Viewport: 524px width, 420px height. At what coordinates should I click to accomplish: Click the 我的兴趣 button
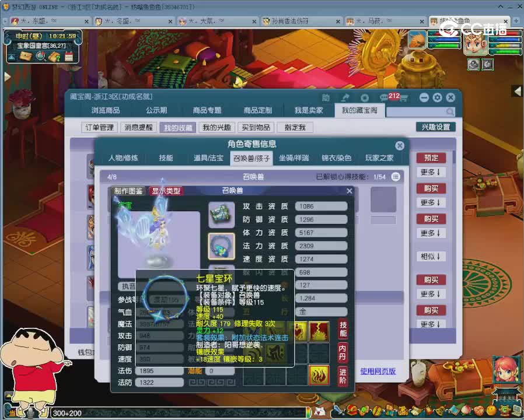click(x=216, y=127)
